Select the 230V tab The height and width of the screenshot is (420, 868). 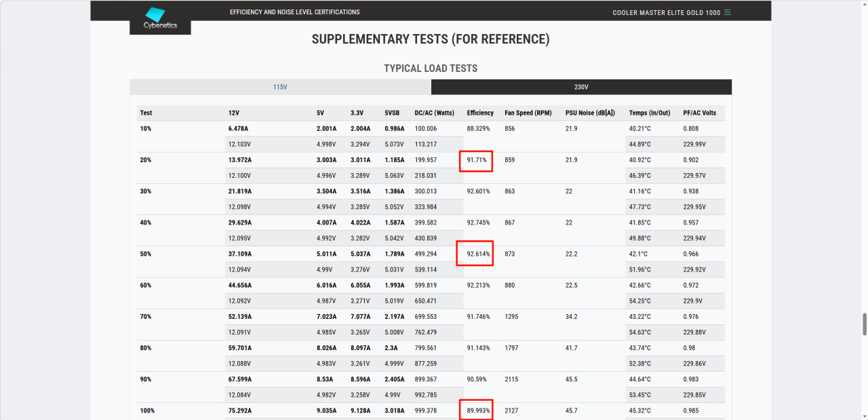pos(581,88)
